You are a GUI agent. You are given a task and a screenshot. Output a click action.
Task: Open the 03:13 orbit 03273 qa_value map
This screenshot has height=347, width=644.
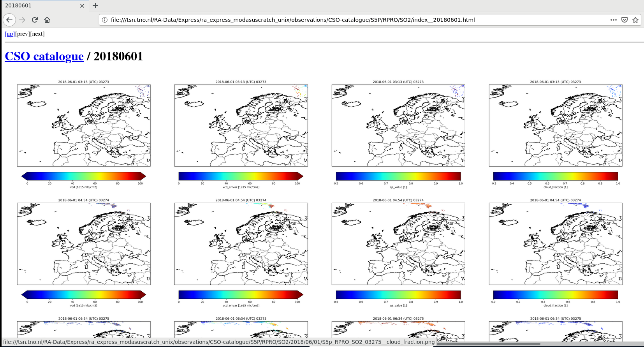point(398,125)
